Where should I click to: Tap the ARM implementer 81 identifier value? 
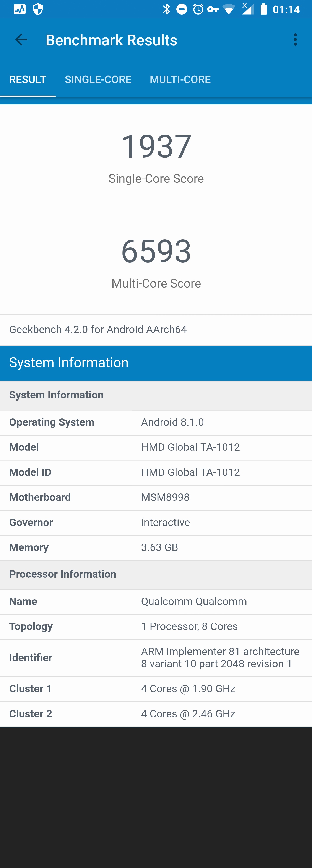click(220, 658)
